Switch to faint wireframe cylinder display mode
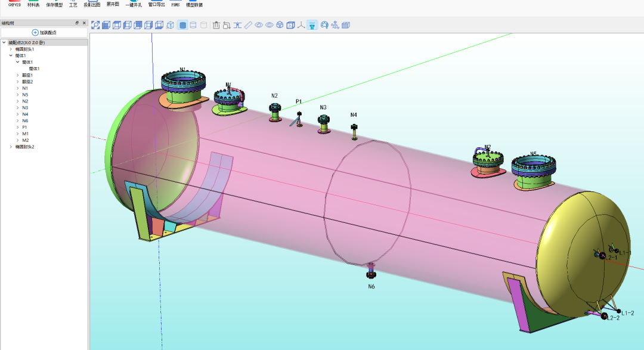Viewport: 644px width, 350px height. pos(204,25)
